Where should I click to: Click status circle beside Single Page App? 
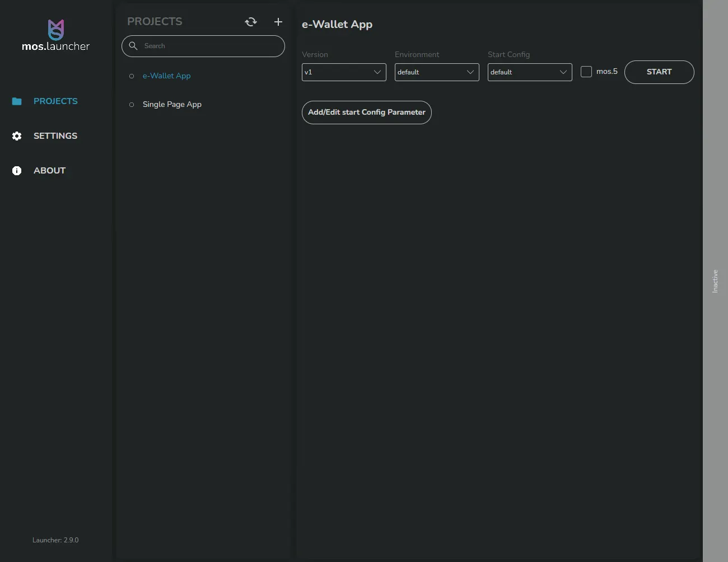pos(132,105)
